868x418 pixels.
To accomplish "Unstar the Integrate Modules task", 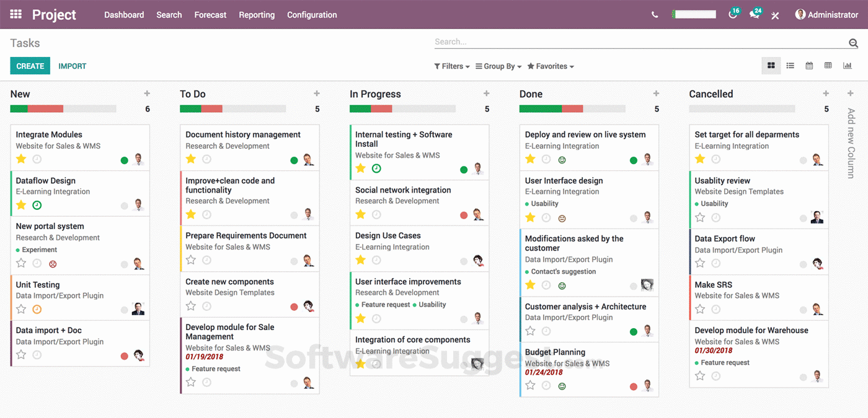I will (21, 159).
